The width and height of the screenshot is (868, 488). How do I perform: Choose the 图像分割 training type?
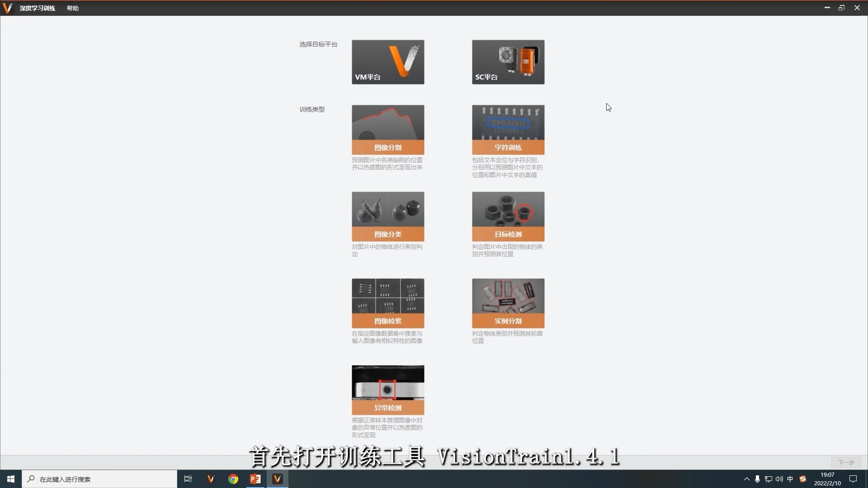point(388,130)
